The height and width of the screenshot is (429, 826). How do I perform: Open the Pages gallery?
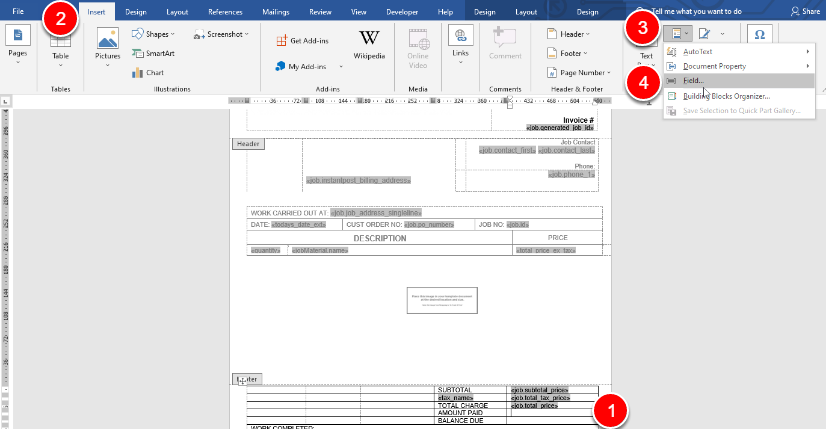[x=17, y=44]
